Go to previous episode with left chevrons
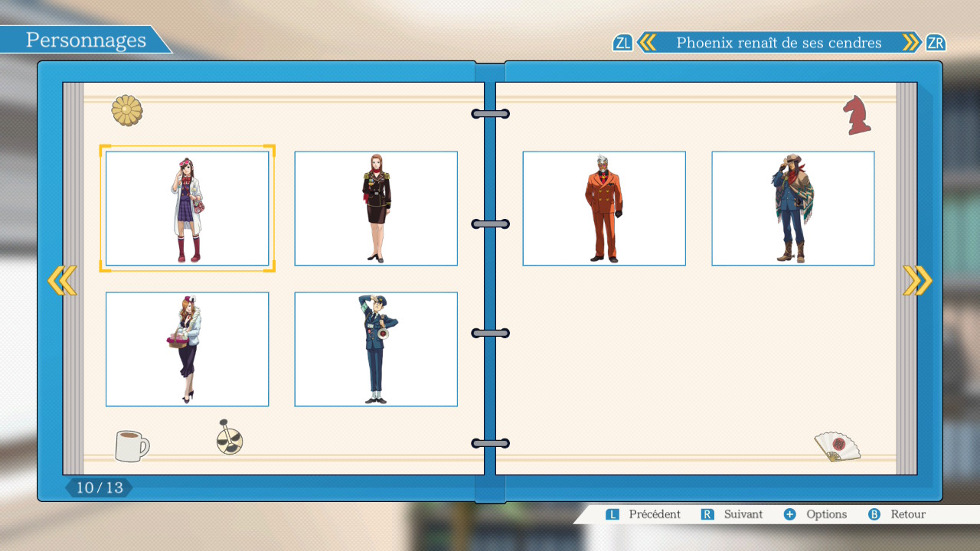Viewport: 980px width, 551px height. (647, 43)
